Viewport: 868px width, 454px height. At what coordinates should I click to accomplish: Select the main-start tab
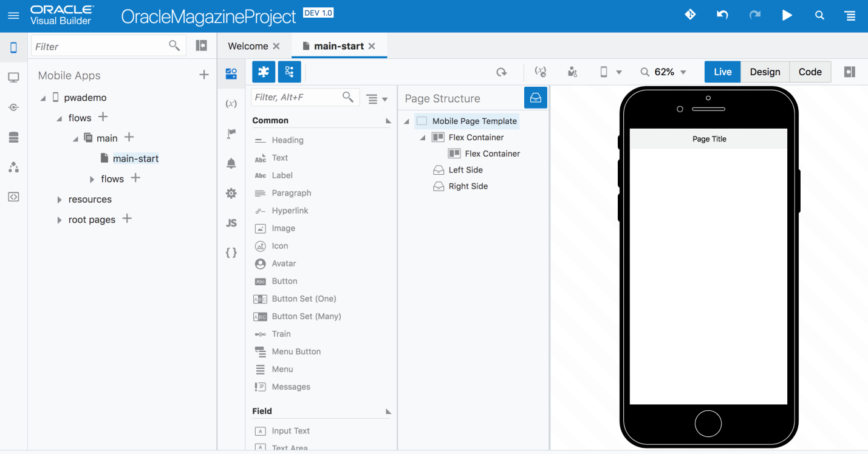point(339,46)
